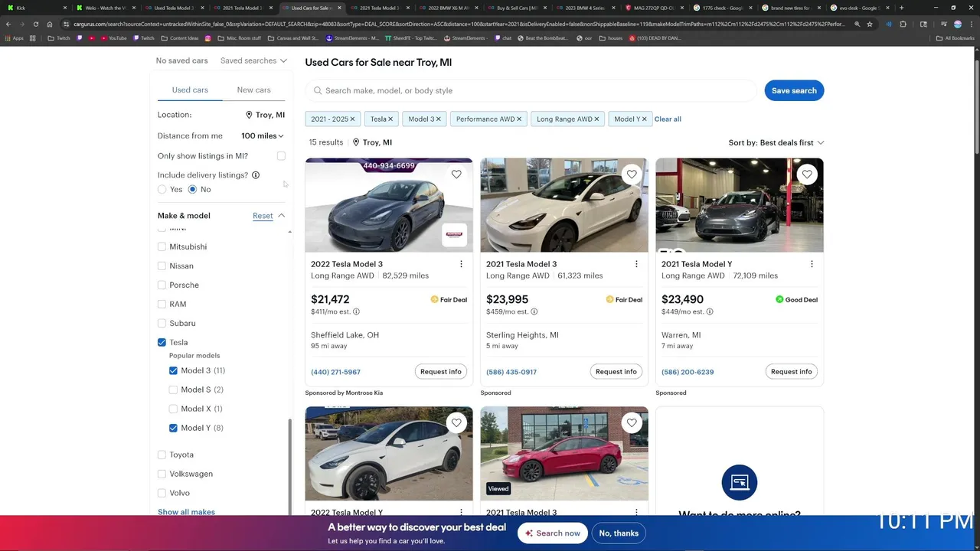Screen dimensions: 980x551
Task: Remove the Long Range AWD filter chip
Action: pos(596,119)
